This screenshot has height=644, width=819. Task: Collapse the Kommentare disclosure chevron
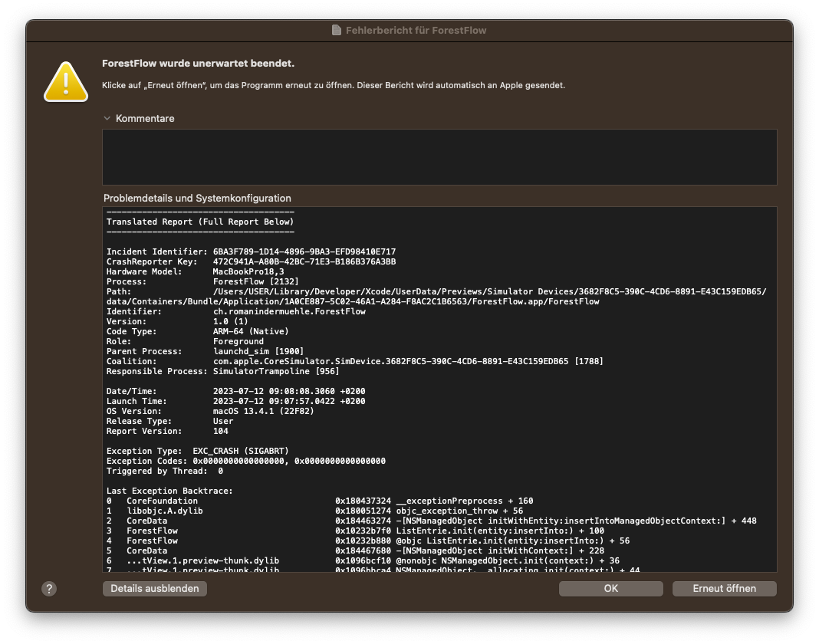point(107,119)
